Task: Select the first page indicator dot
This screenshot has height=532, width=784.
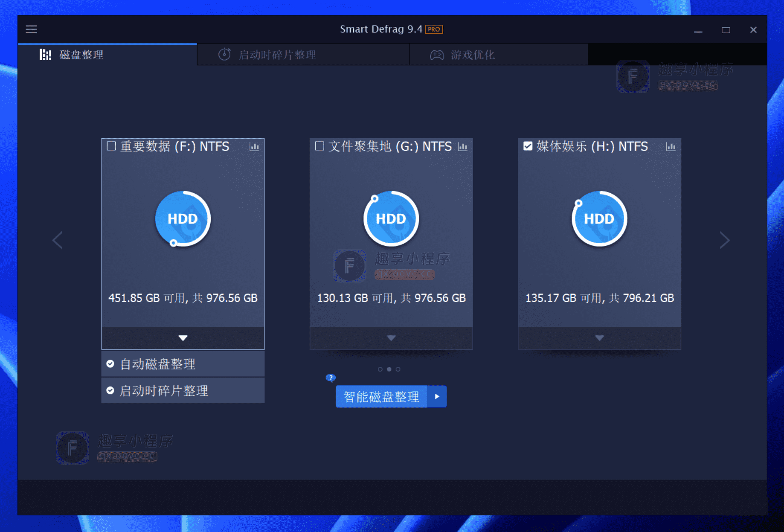Action: pos(380,369)
